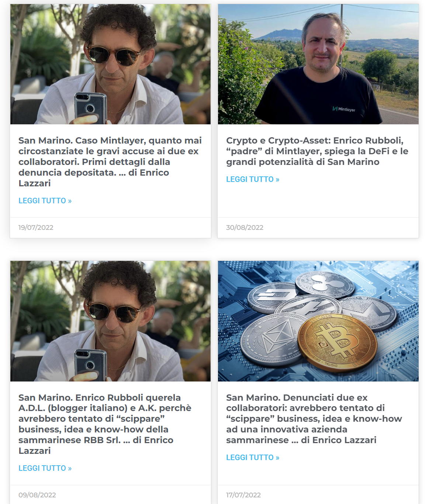
Task: Click the silver Ethereum coin in the image
Action: point(271,339)
